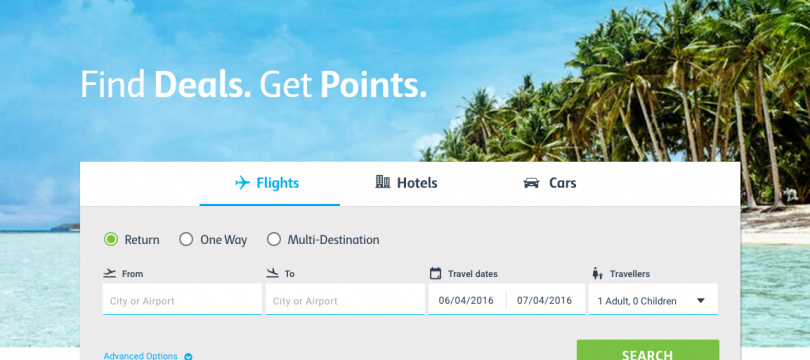
Task: Click the travellers people icon
Action: pyautogui.click(x=598, y=273)
